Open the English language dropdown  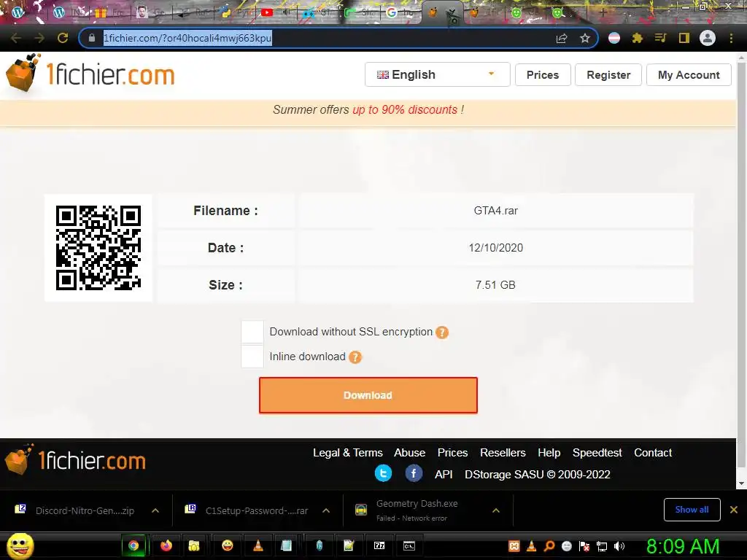tap(438, 75)
